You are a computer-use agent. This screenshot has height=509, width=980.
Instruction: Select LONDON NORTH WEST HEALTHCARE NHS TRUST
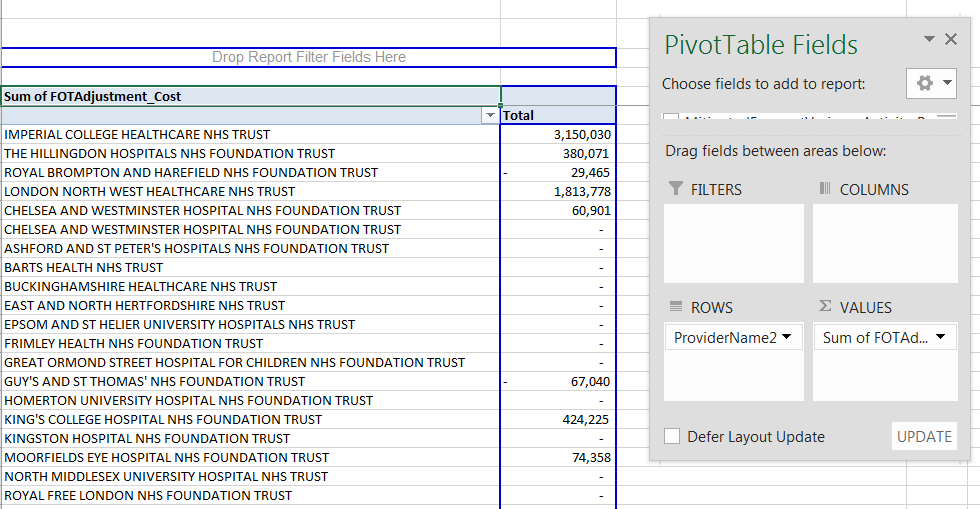point(251,191)
